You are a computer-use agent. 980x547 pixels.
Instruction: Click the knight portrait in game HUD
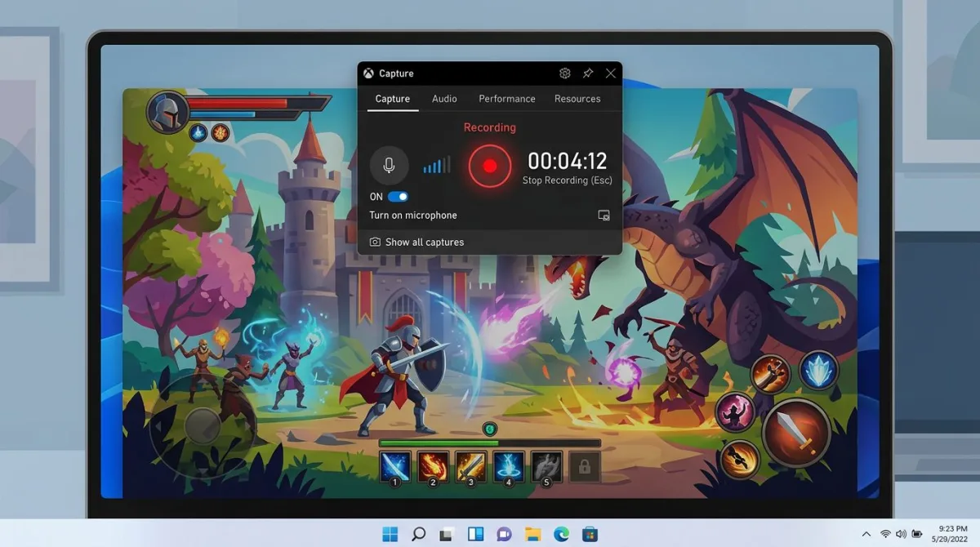pyautogui.click(x=167, y=112)
